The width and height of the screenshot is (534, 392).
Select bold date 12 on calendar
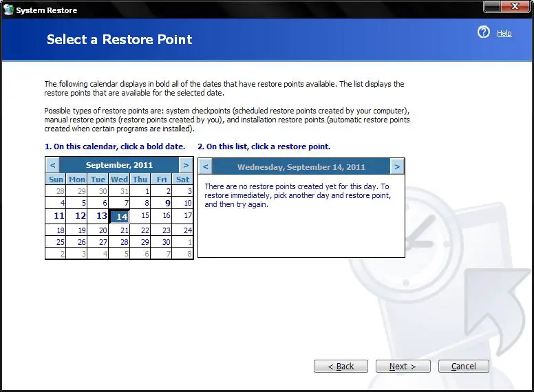pyautogui.click(x=76, y=216)
